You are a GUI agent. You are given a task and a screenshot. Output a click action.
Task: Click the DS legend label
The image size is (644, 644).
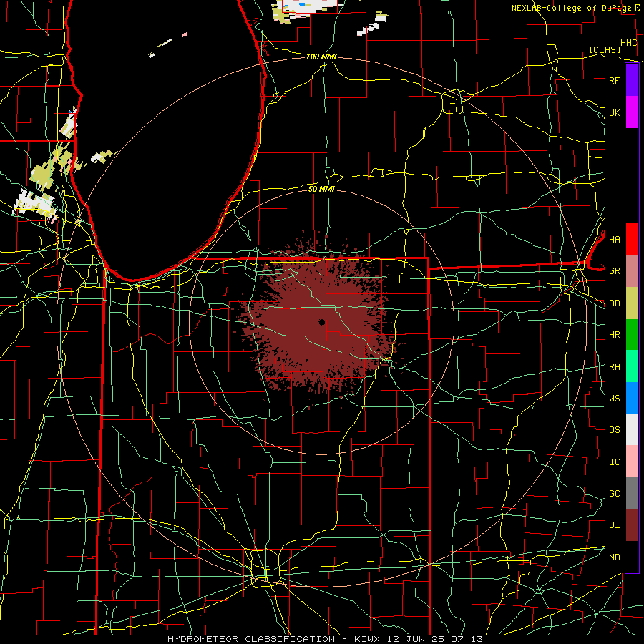pyautogui.click(x=614, y=430)
